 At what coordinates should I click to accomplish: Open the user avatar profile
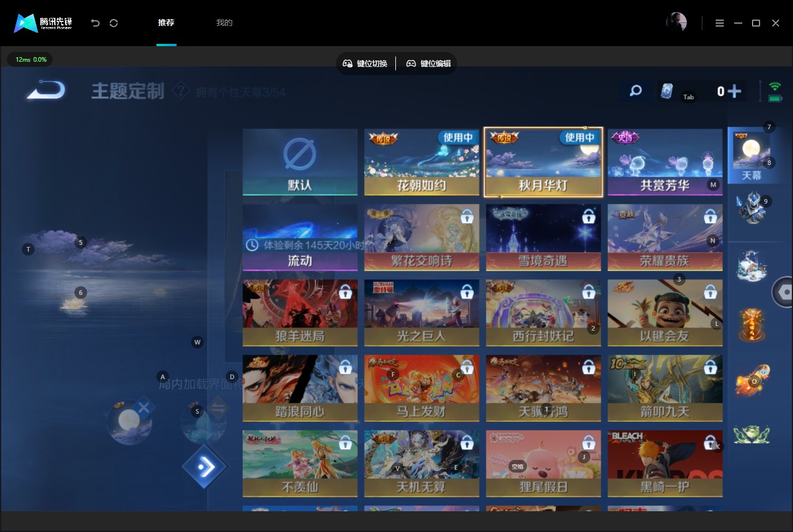click(x=676, y=23)
